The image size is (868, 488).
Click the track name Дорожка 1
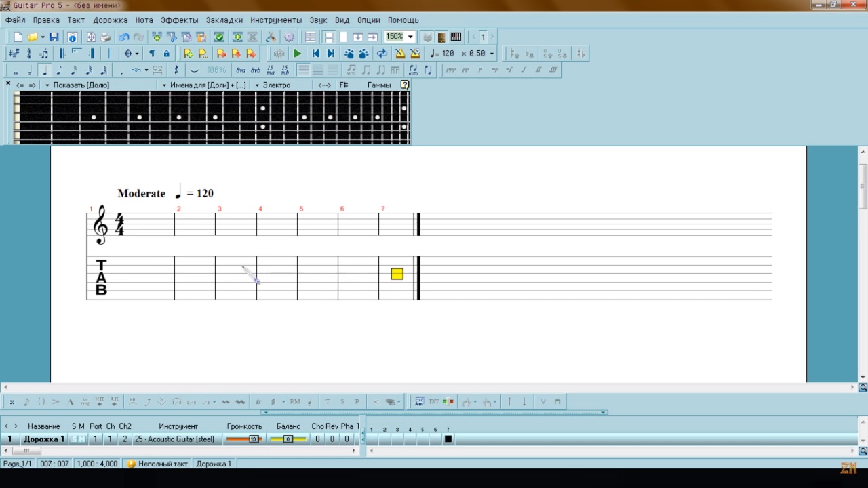pos(44,439)
